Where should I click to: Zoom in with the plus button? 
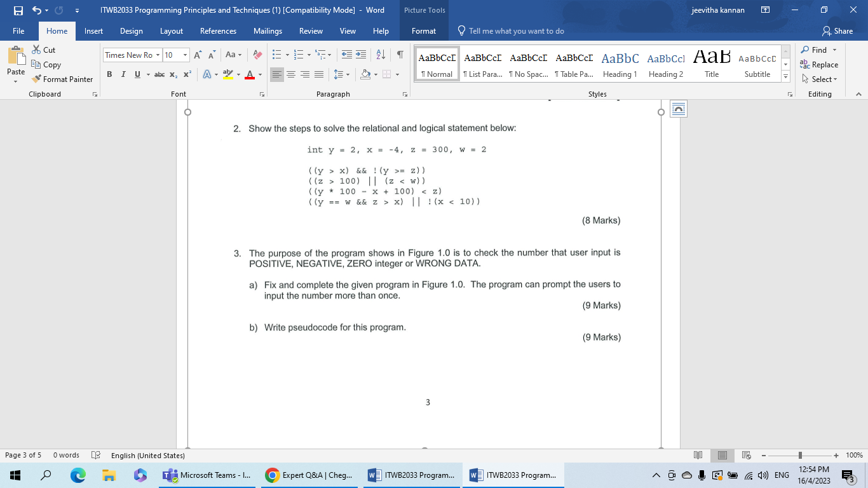[836, 455]
